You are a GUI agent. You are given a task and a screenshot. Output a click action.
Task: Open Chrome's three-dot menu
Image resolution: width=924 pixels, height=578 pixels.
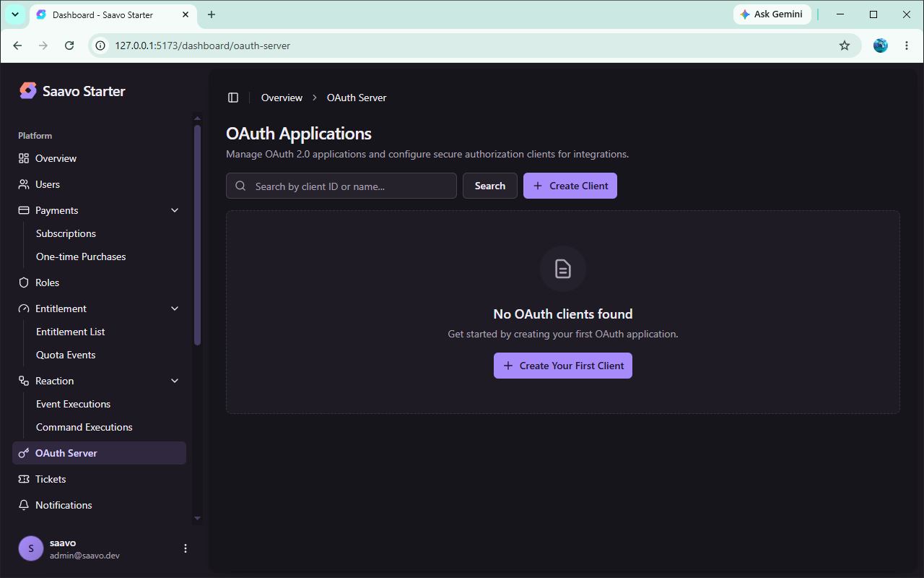tap(907, 46)
